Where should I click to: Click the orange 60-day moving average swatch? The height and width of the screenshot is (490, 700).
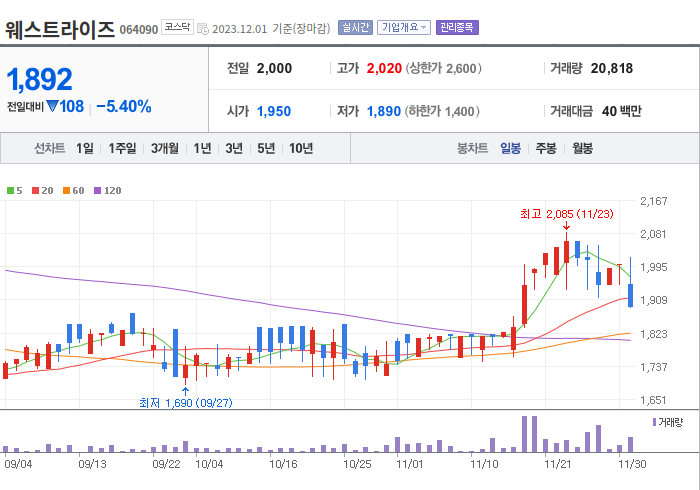(x=67, y=191)
